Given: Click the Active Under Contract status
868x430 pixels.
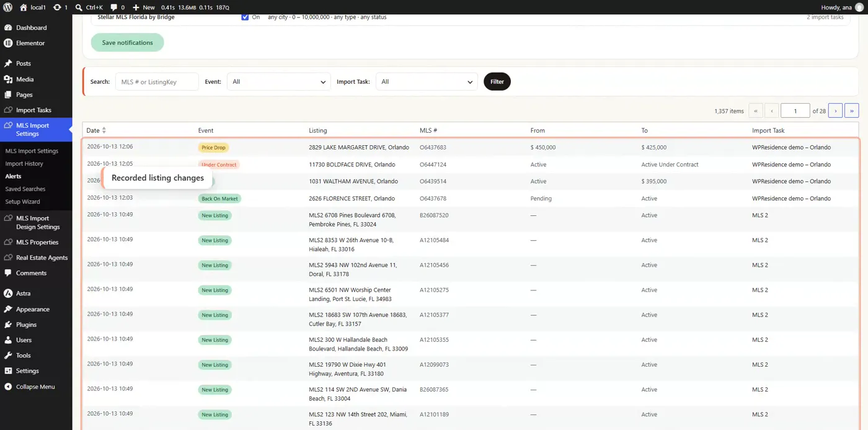Looking at the screenshot, I should 670,164.
